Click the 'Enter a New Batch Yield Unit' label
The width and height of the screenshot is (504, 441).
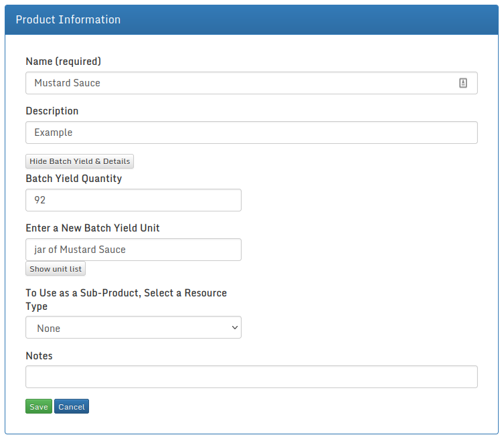pyautogui.click(x=92, y=228)
